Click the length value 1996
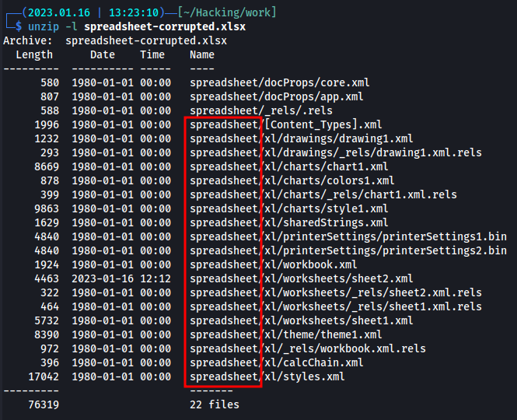Screen dimensions: 517x420 click(47, 124)
